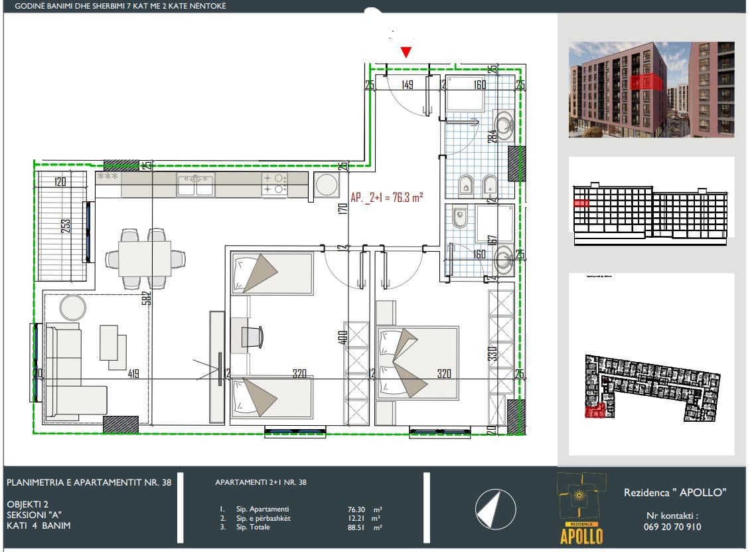Click the "AP. _2+1 = 76.3 m²" label

point(387,197)
